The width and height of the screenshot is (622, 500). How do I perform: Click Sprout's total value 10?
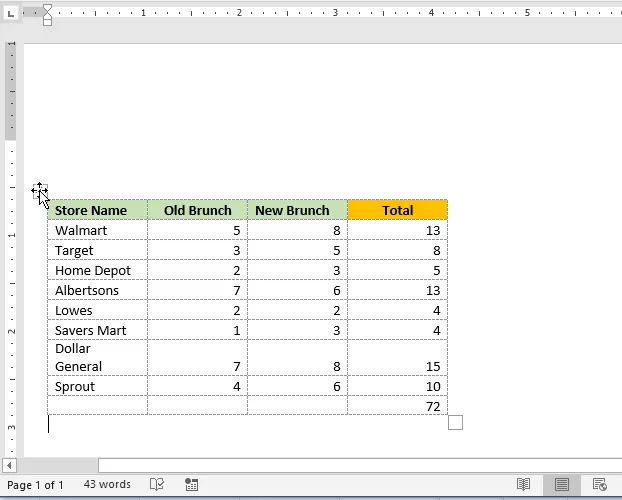[397, 386]
